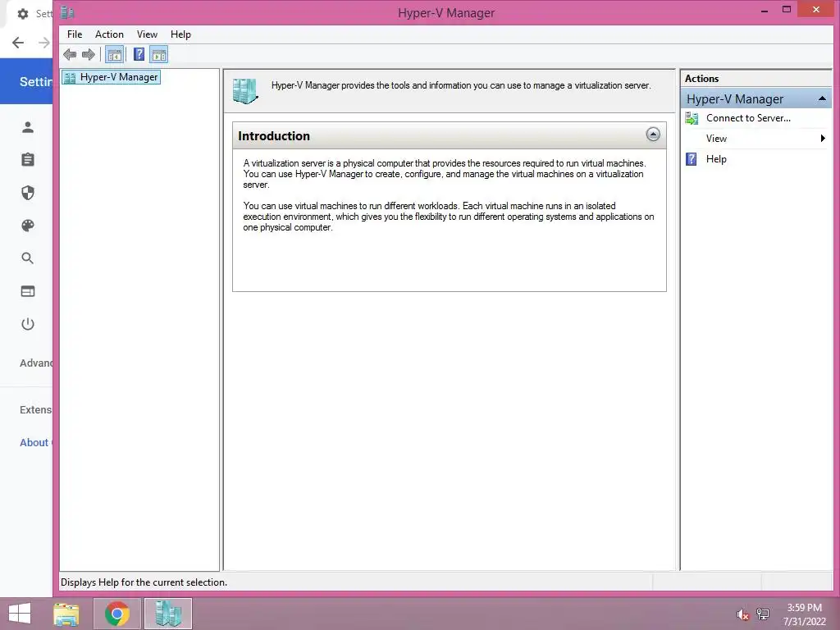Click the network tray icon
The image size is (840, 630).
click(763, 614)
